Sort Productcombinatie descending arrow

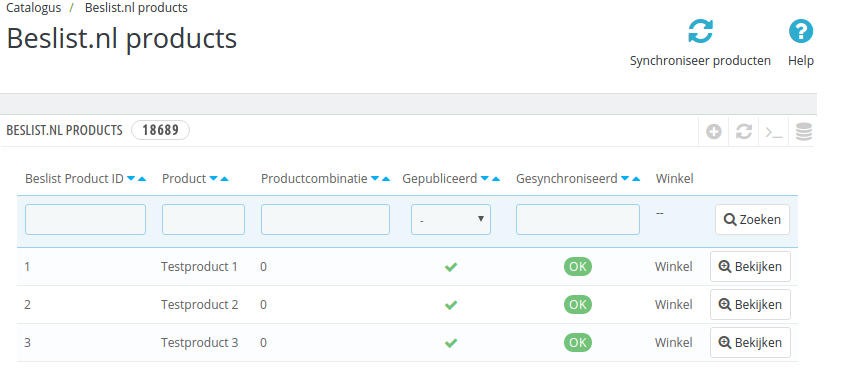coord(375,179)
